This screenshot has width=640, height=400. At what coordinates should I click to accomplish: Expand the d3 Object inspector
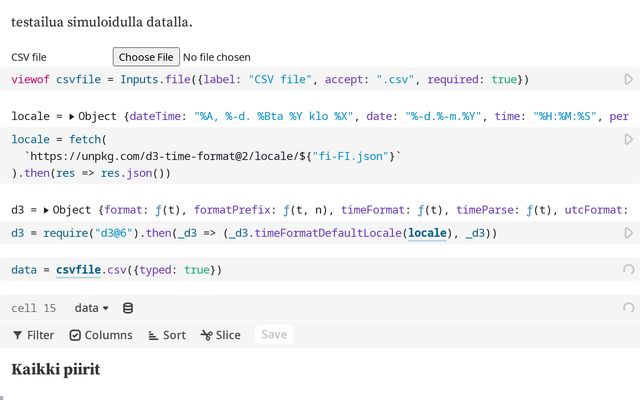click(46, 211)
